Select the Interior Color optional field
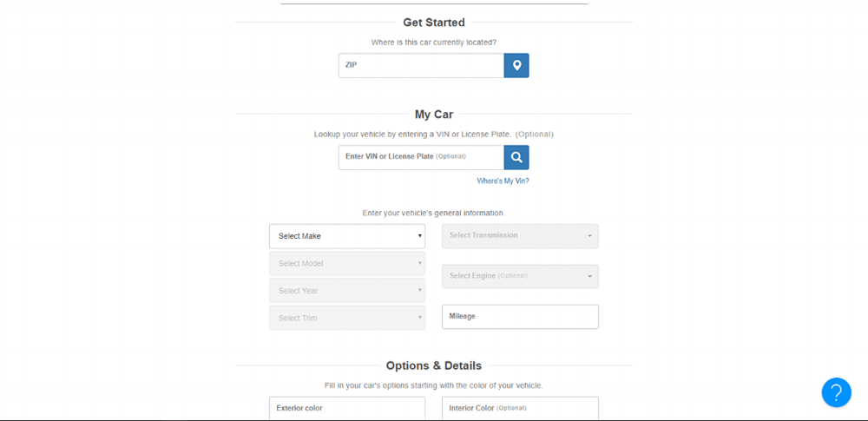Image resolution: width=868 pixels, height=421 pixels. click(520, 408)
